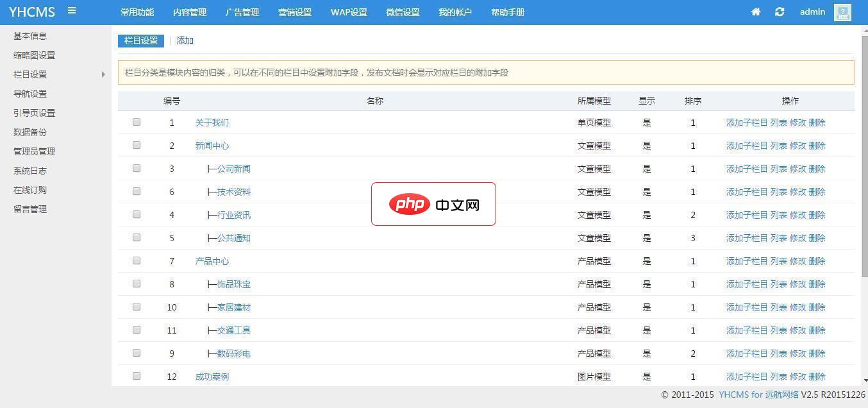Screen dimensions: 868x408
Task: Check the checkbox for 关于我们 row
Action: [137, 121]
